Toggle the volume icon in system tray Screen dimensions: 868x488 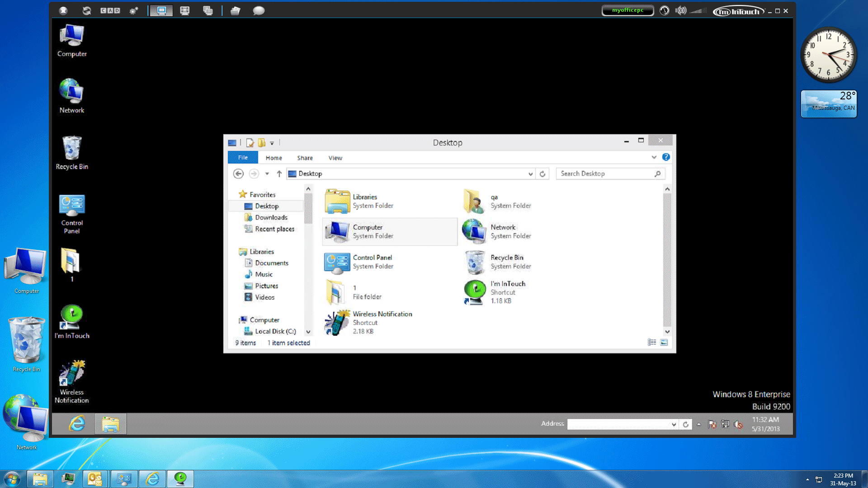[x=739, y=424]
